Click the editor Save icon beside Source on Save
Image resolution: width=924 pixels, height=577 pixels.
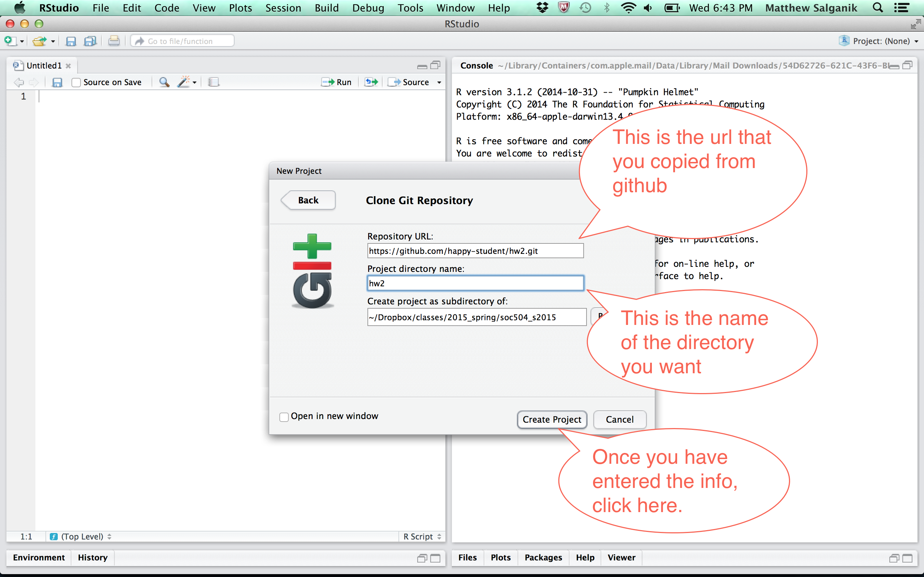(57, 82)
